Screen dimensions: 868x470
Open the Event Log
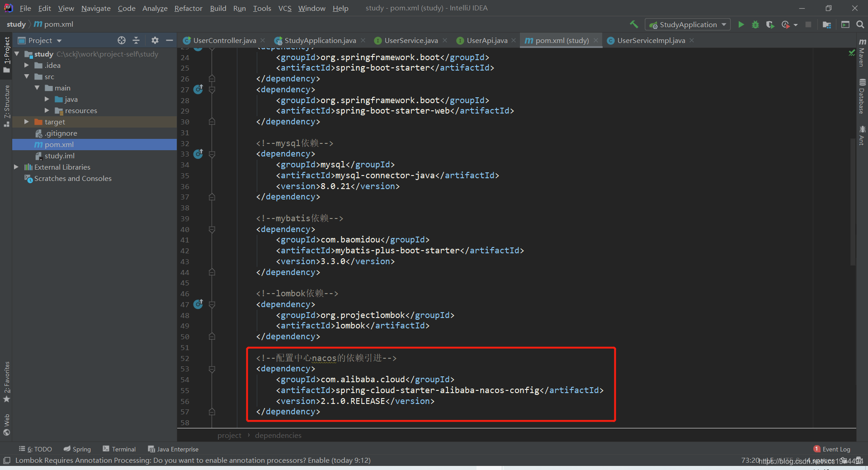pyautogui.click(x=832, y=449)
